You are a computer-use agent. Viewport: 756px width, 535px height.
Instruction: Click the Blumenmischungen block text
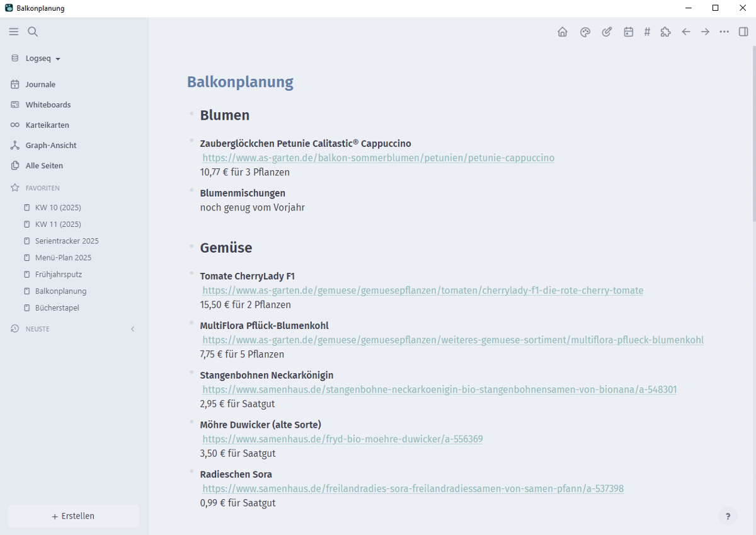(x=243, y=193)
